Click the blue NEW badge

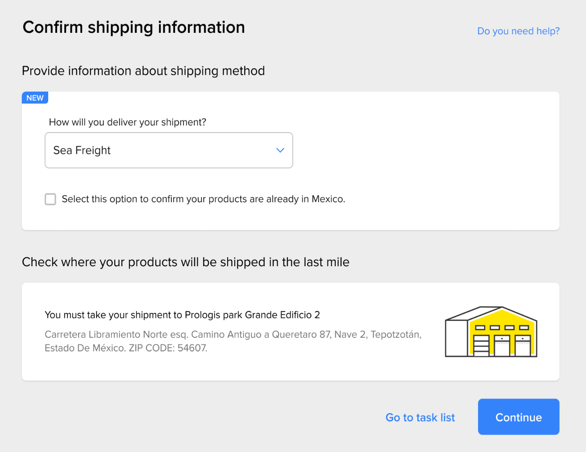[35, 98]
